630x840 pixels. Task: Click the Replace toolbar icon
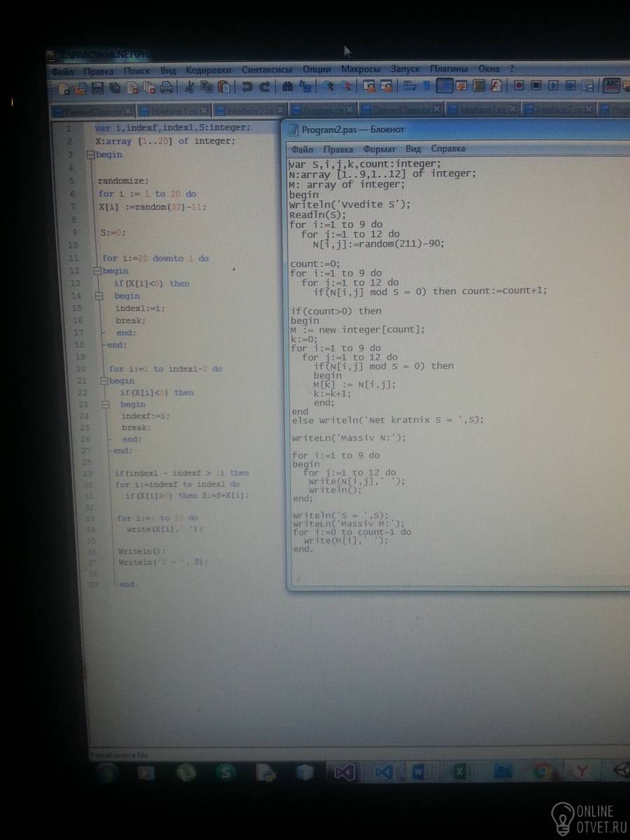point(304,87)
